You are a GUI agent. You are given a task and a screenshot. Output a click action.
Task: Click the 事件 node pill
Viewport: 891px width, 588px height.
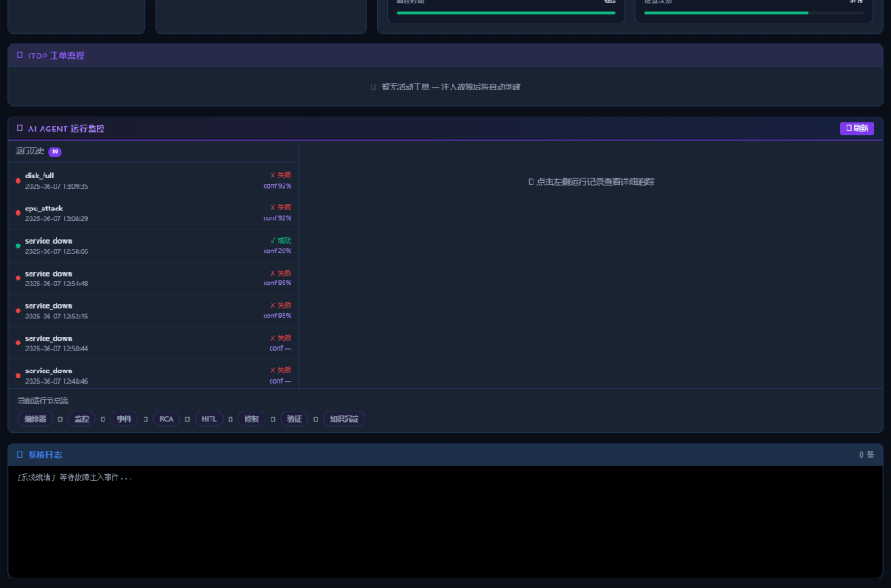(x=124, y=418)
